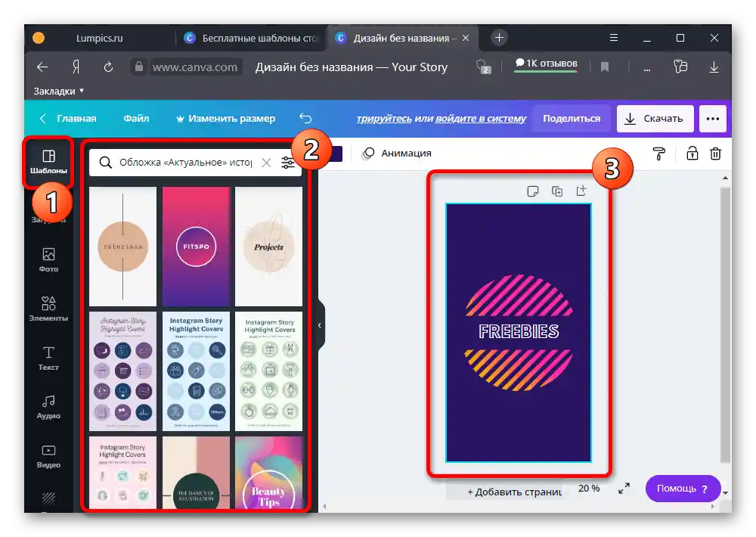Expand the Закладки bookmarks dropdown

click(x=58, y=92)
